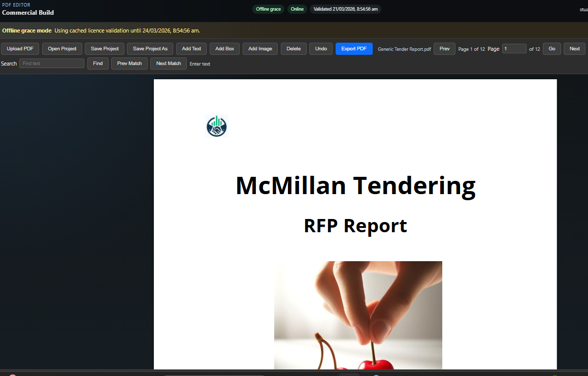Select the cherry-picking hand image

point(358,315)
